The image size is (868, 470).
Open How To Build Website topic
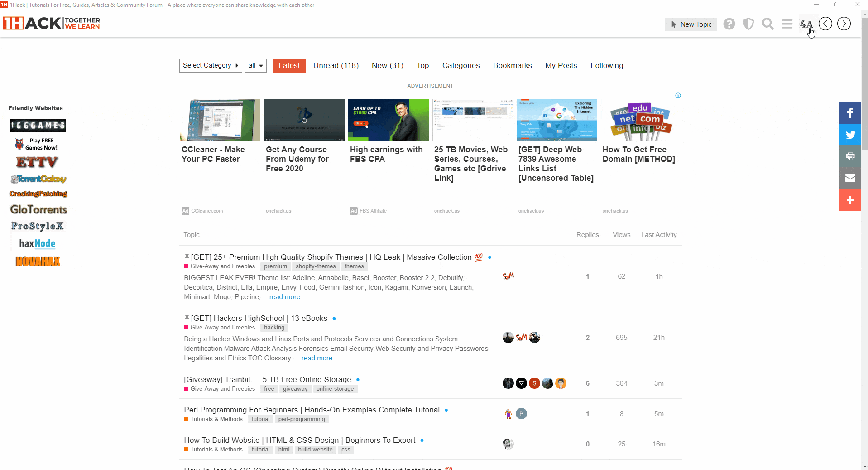300,441
